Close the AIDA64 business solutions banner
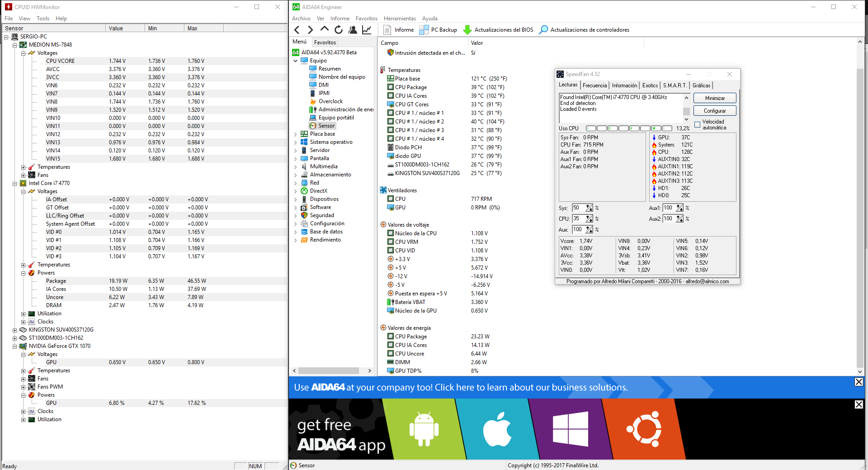 [859, 382]
